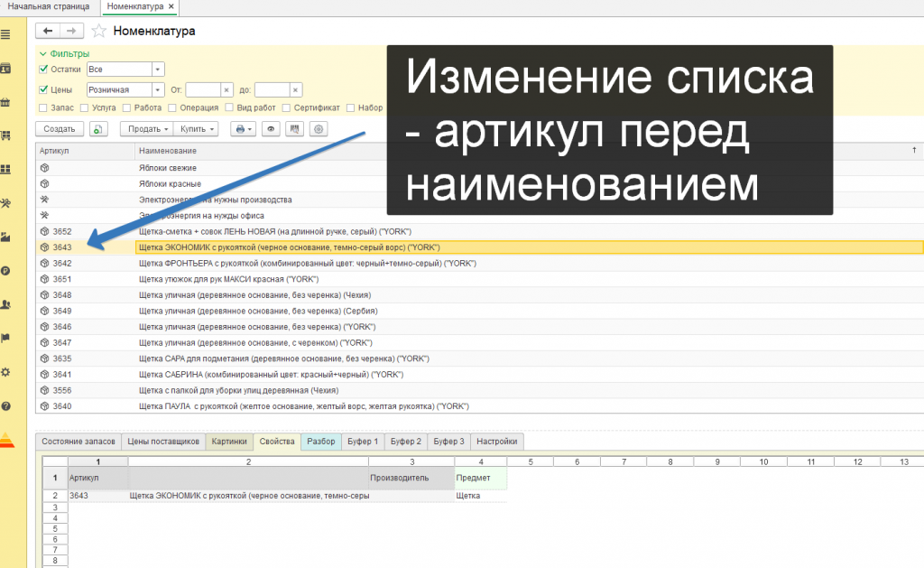Clear the От price field

[x=226, y=89]
